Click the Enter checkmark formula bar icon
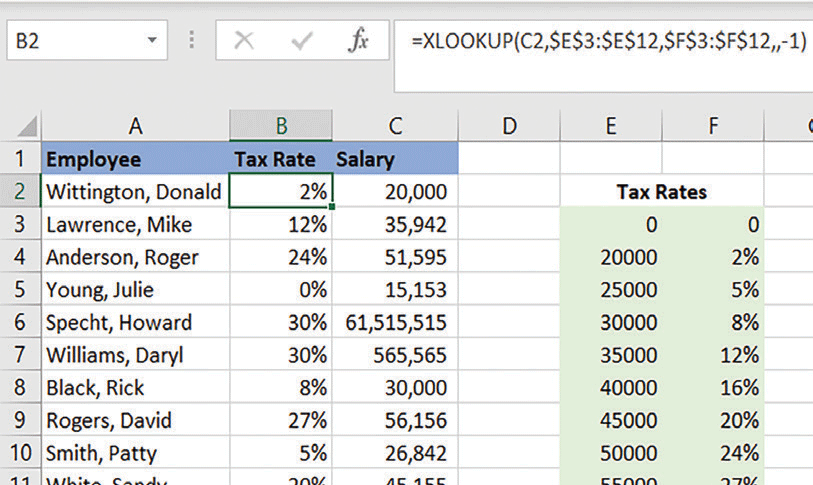 pos(301,42)
